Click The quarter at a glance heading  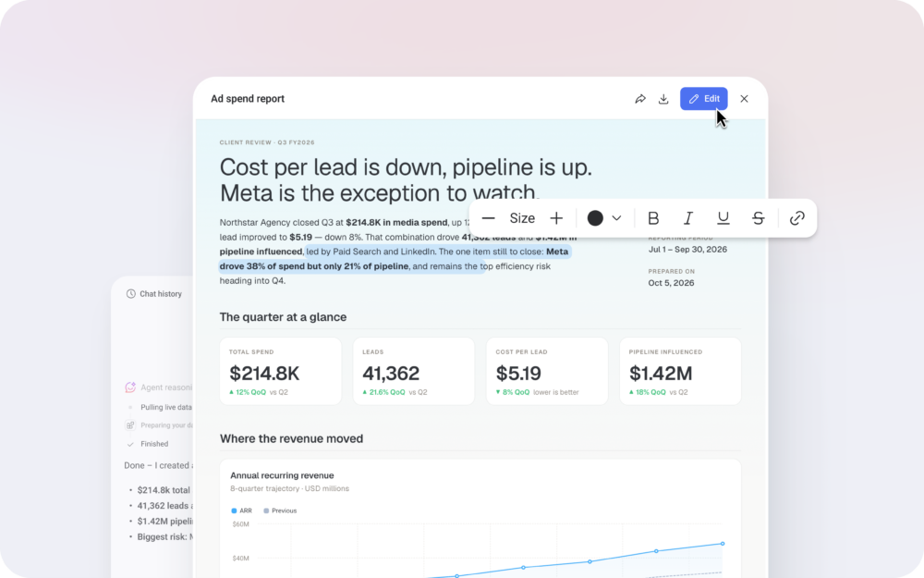283,317
